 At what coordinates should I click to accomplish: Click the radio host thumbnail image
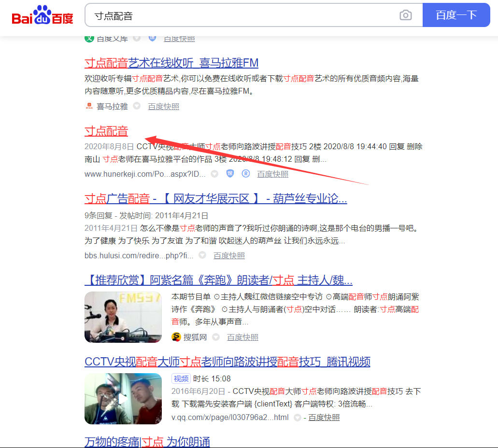tap(123, 317)
